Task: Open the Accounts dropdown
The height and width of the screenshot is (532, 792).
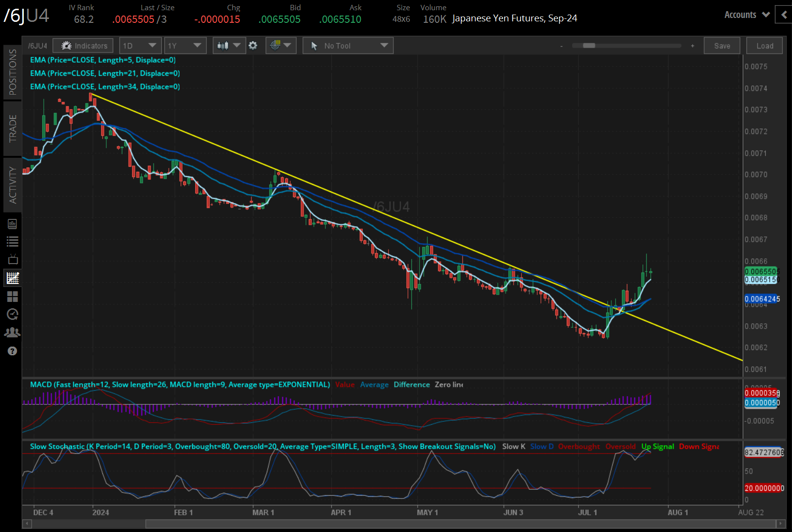Action: point(746,15)
